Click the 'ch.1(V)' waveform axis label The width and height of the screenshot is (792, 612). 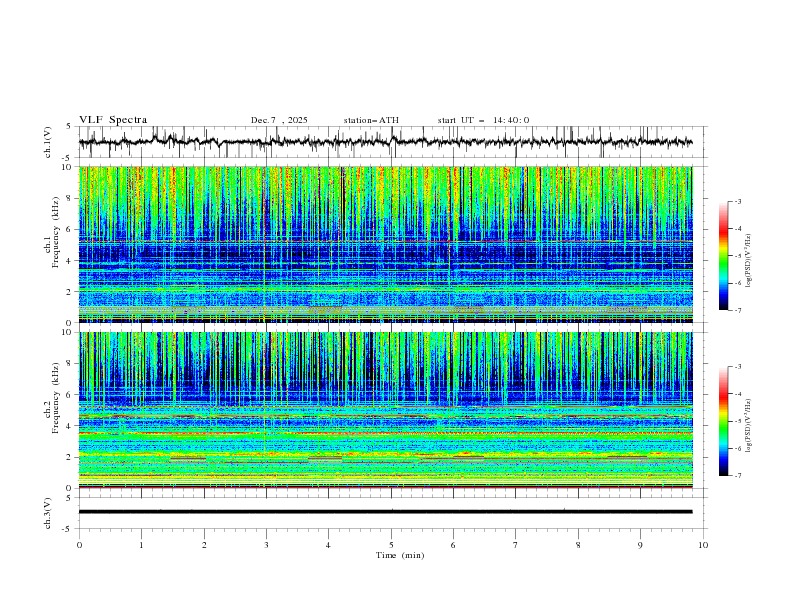48,142
